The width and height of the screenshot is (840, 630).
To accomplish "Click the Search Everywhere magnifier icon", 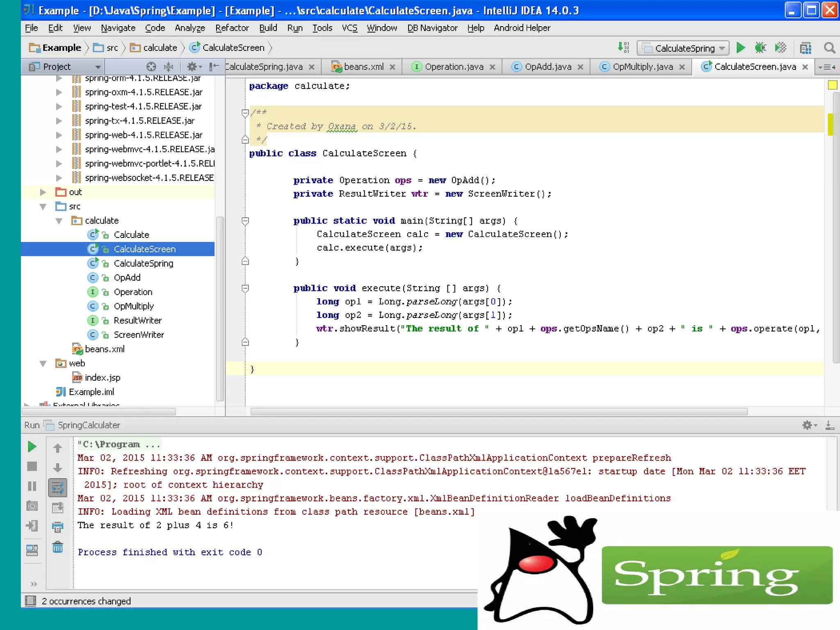I will 829,48.
